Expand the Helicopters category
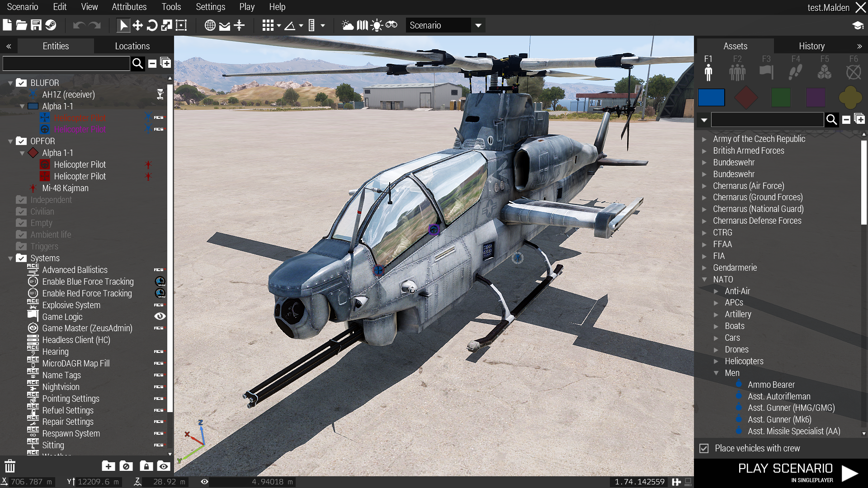The height and width of the screenshot is (488, 868). coord(716,361)
